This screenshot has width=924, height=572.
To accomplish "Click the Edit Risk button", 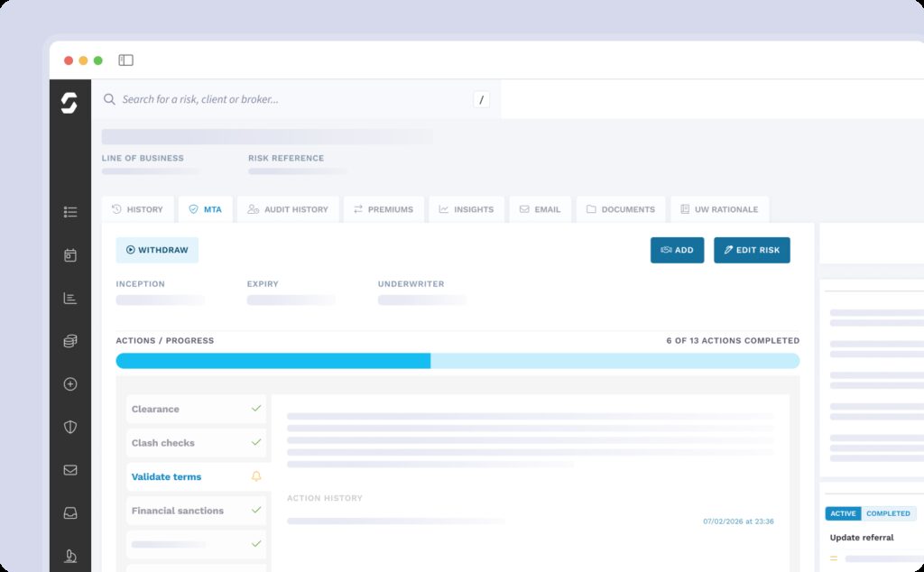I will (752, 250).
